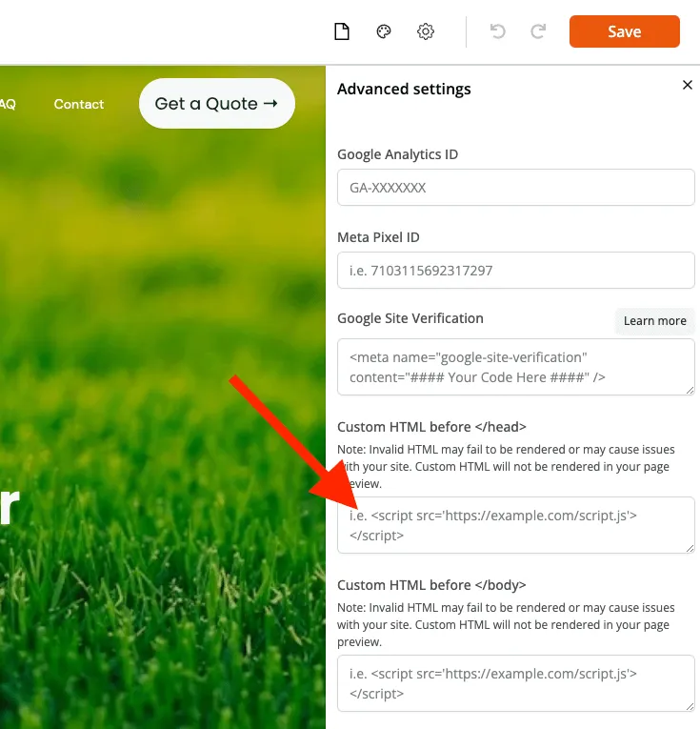The image size is (700, 729).
Task: Click the Advanced settings heading
Action: pyautogui.click(x=404, y=89)
